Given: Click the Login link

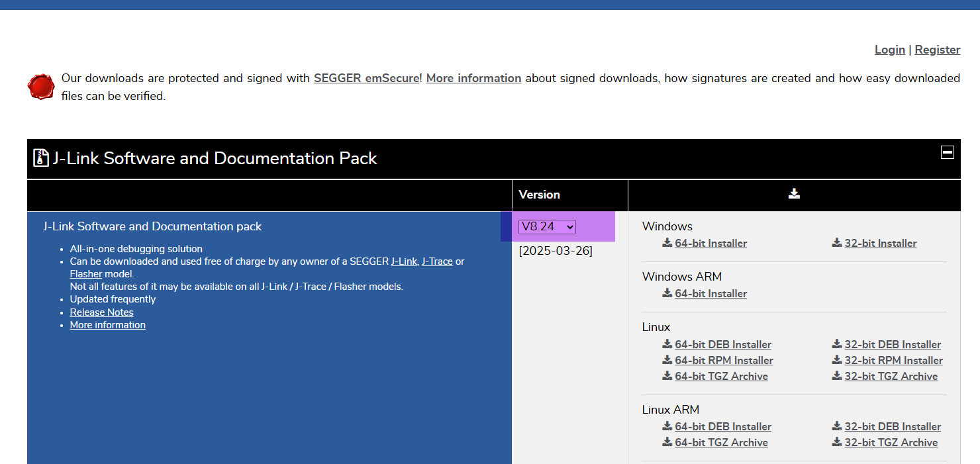Looking at the screenshot, I should tap(889, 49).
